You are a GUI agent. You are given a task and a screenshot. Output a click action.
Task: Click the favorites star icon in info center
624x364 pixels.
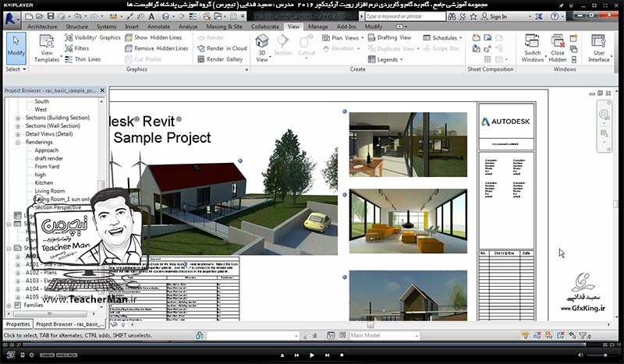tap(473, 16)
